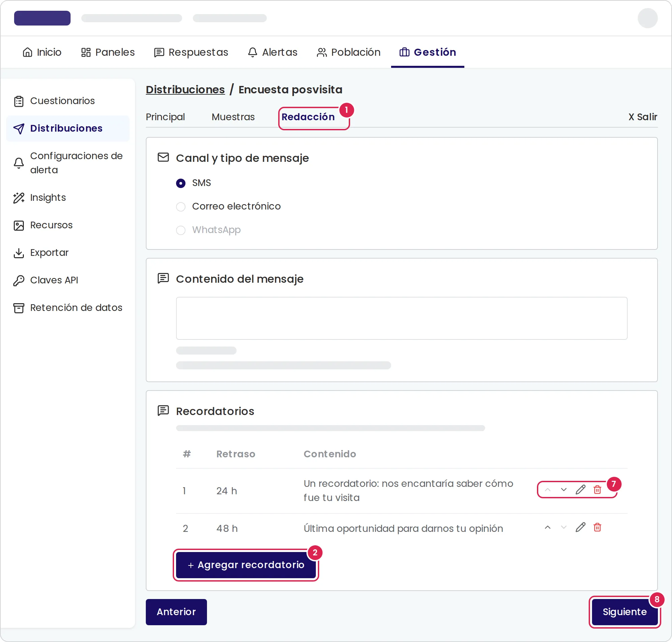Viewport: 672px width, 642px height.
Task: Click the Siguiente button
Action: (x=625, y=612)
